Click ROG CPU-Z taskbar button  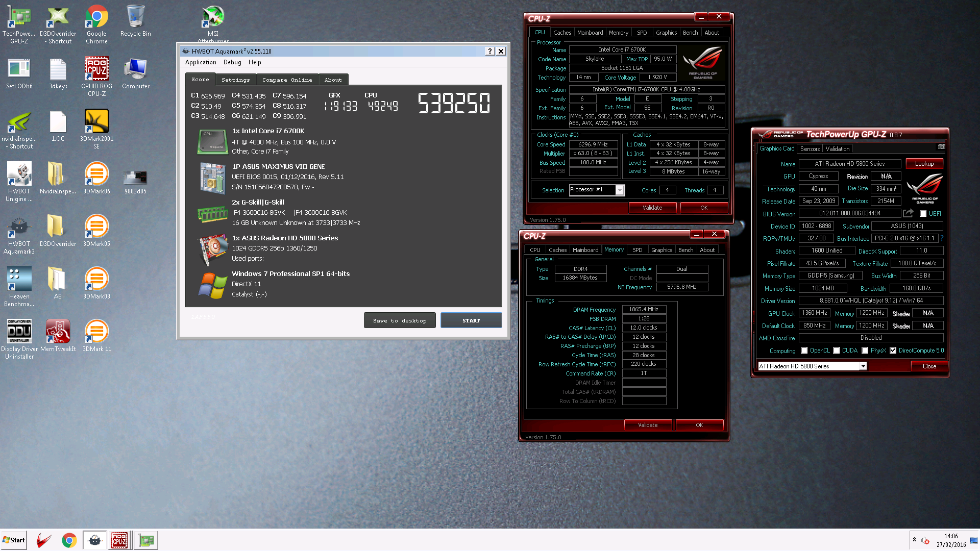pos(119,540)
